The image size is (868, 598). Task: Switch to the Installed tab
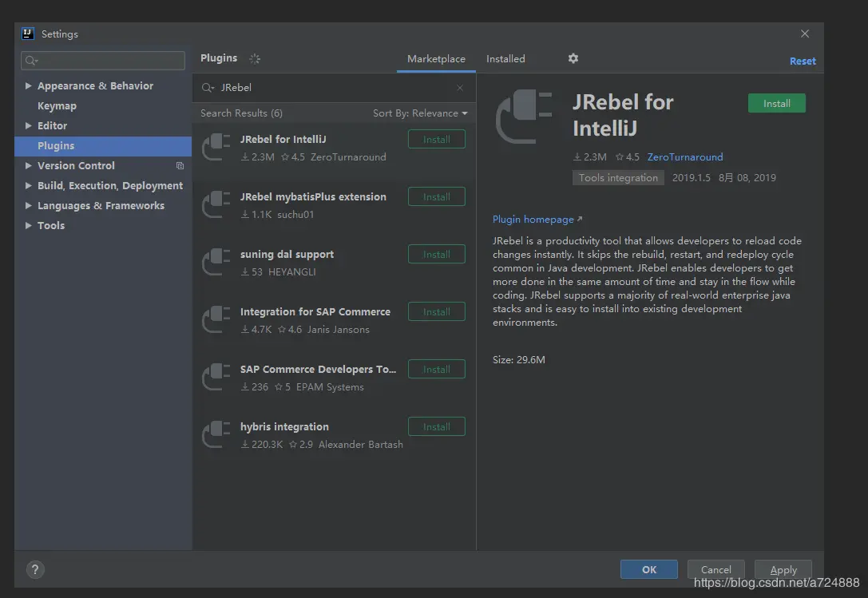pos(505,59)
